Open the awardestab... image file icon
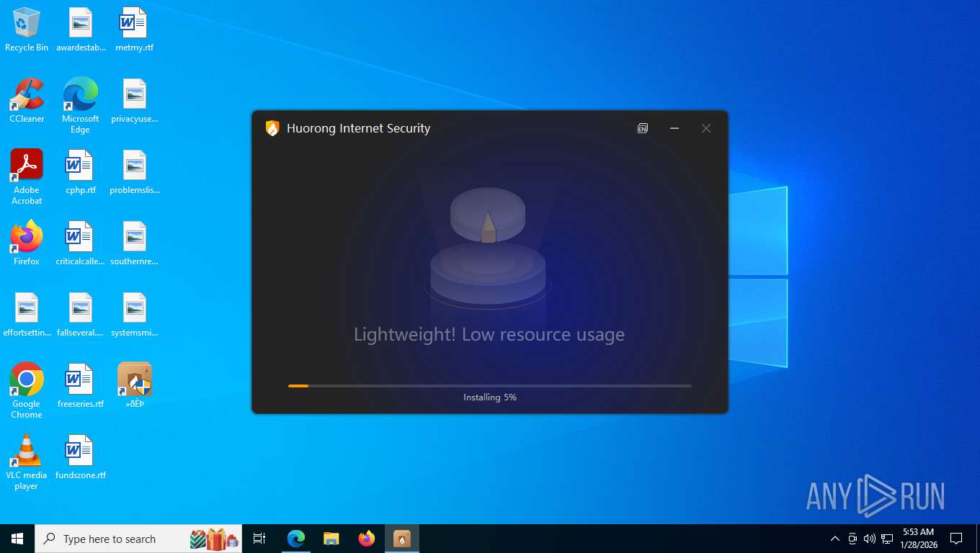Image resolution: width=980 pixels, height=553 pixels. pos(81,30)
